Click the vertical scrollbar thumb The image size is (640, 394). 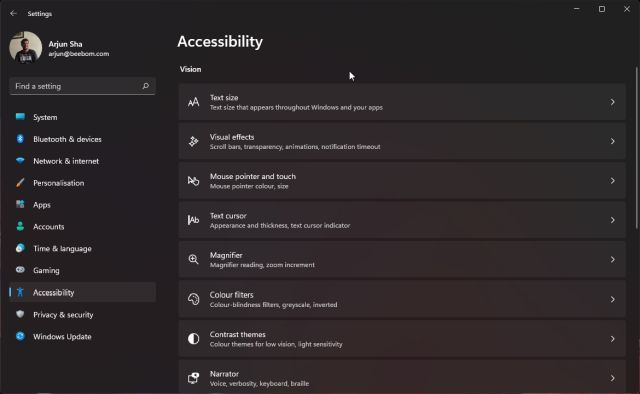pyautogui.click(x=636, y=147)
